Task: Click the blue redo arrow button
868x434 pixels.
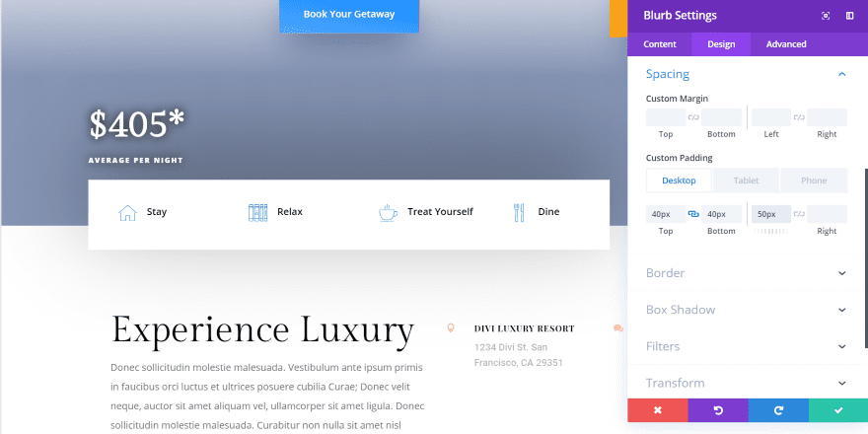Action: [x=778, y=410]
